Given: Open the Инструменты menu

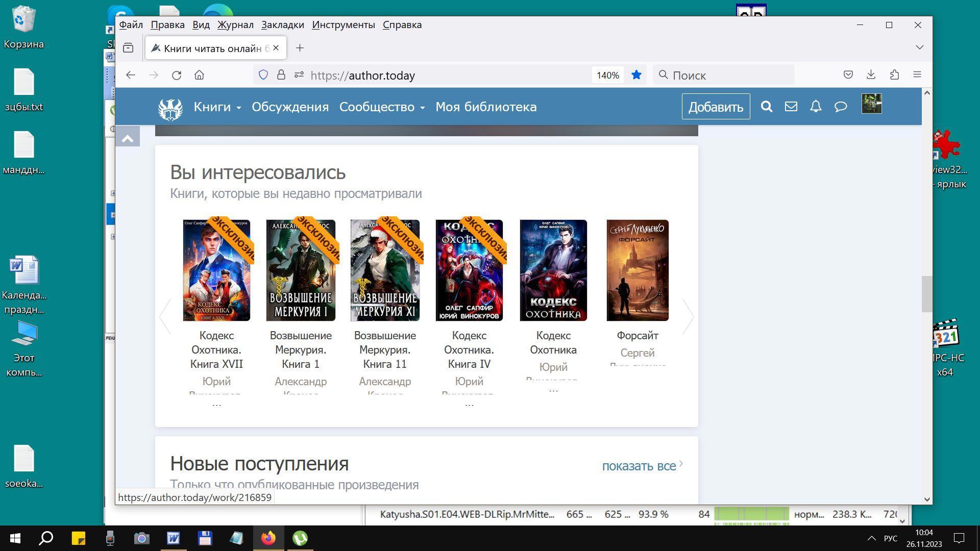Looking at the screenshot, I should click(x=343, y=25).
